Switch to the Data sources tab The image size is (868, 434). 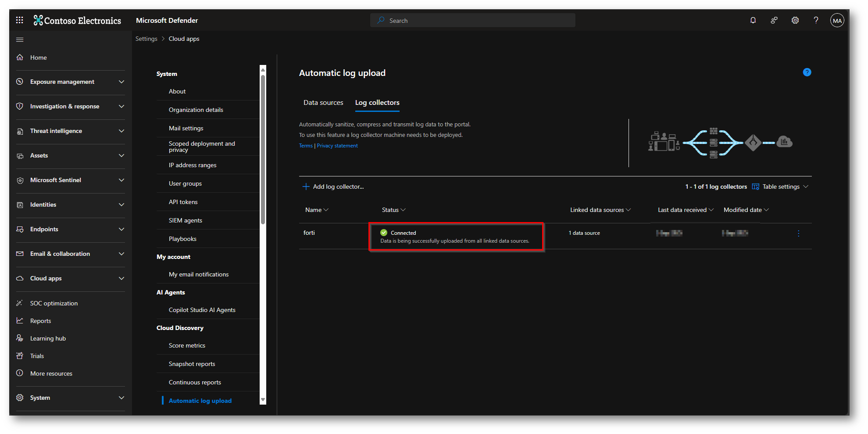[x=323, y=103]
